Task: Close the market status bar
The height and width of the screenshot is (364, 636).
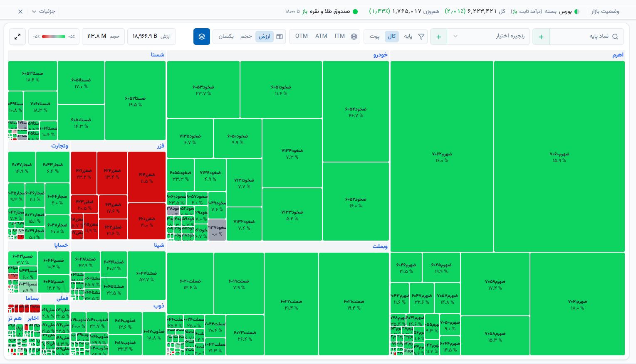Action: [x=20, y=12]
